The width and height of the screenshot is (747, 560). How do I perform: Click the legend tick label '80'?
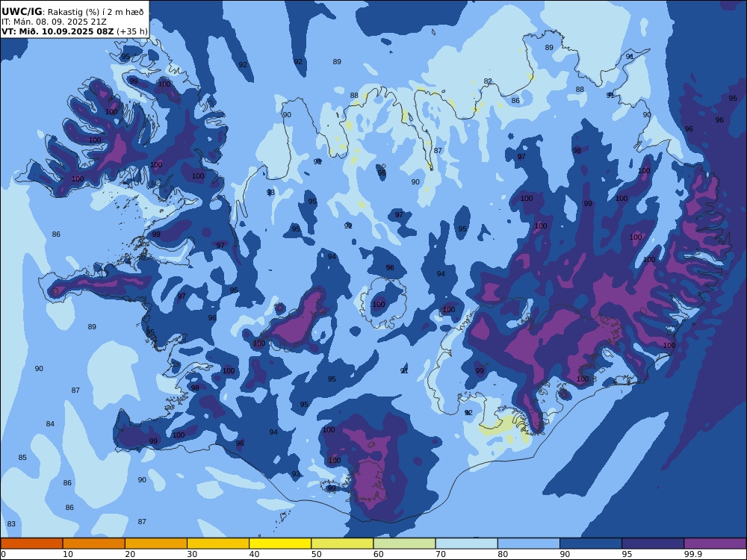click(x=503, y=554)
